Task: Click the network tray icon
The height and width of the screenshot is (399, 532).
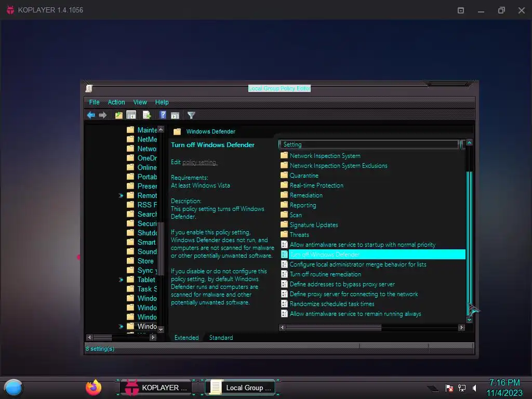Action: pyautogui.click(x=462, y=388)
